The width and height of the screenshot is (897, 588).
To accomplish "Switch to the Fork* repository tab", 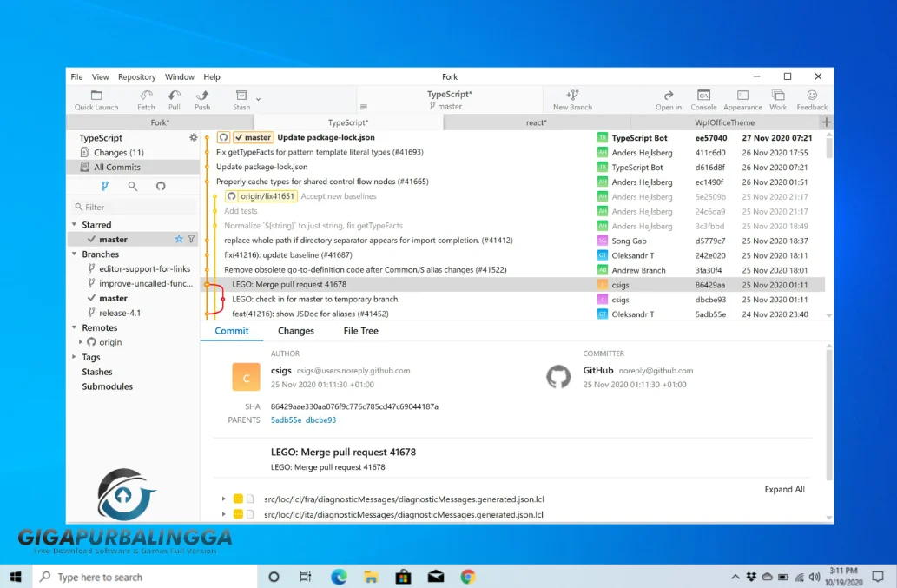I will pyautogui.click(x=160, y=122).
